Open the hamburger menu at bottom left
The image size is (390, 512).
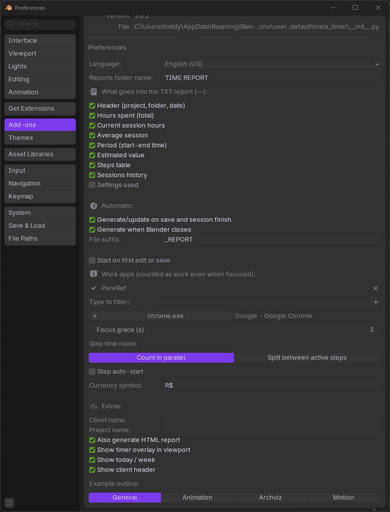pos(9,502)
